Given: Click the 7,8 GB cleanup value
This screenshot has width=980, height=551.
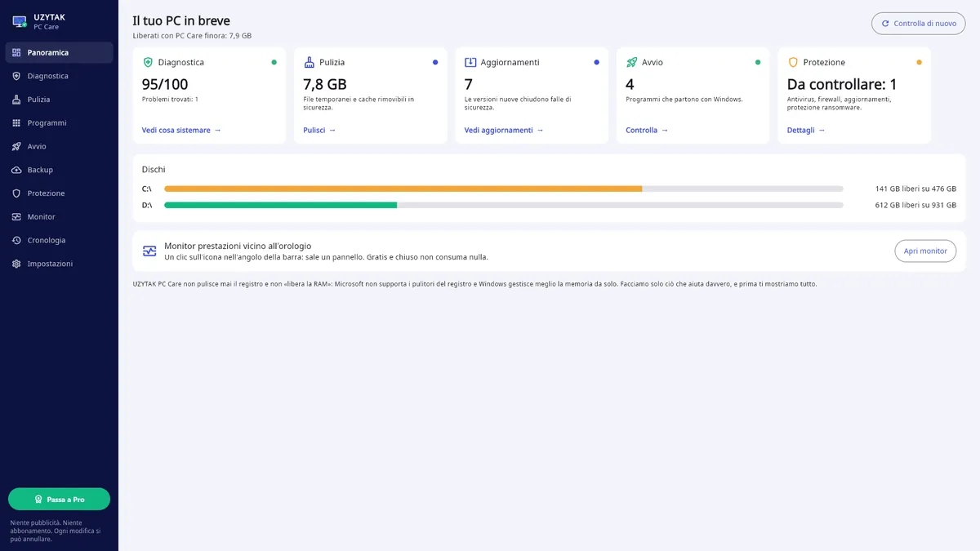Looking at the screenshot, I should [325, 84].
